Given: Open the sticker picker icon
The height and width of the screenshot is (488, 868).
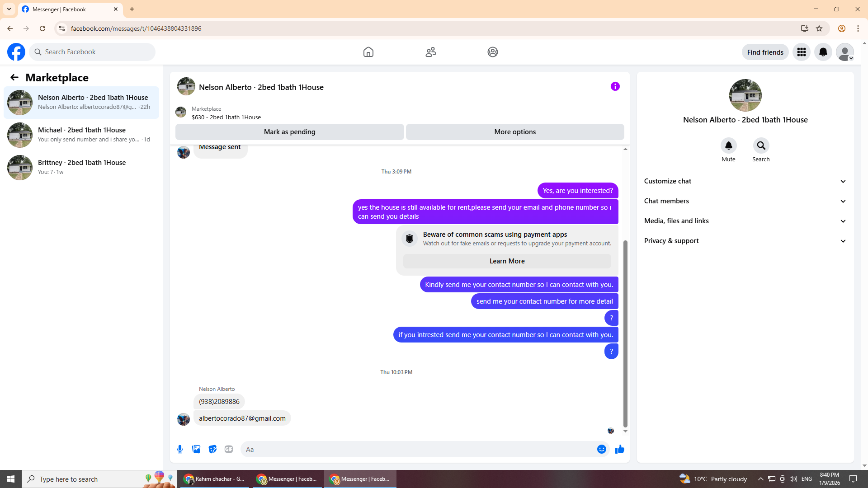Looking at the screenshot, I should click(212, 449).
